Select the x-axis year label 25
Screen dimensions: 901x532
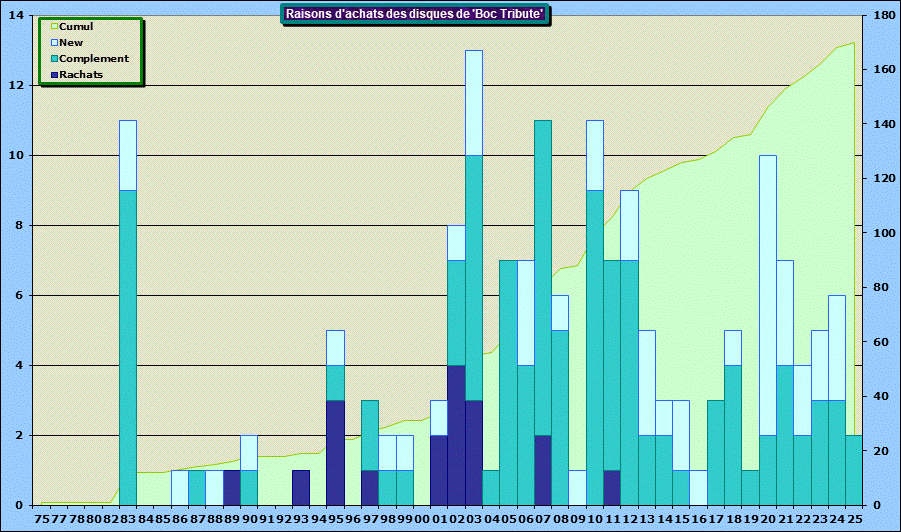coord(853,520)
